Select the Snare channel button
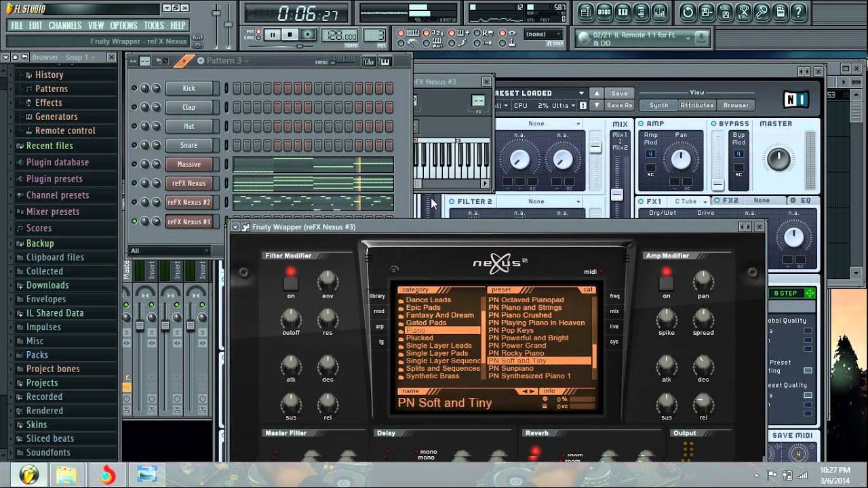 (x=189, y=145)
